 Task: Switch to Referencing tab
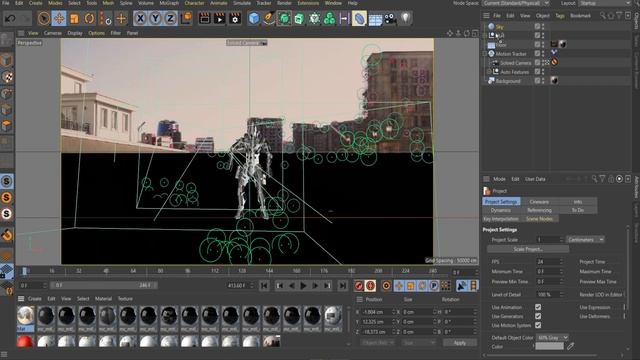coord(539,210)
